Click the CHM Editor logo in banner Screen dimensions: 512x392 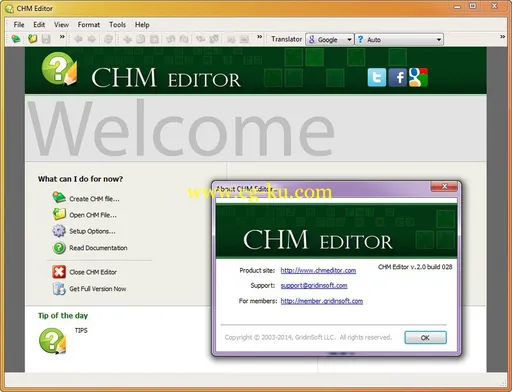tap(59, 69)
